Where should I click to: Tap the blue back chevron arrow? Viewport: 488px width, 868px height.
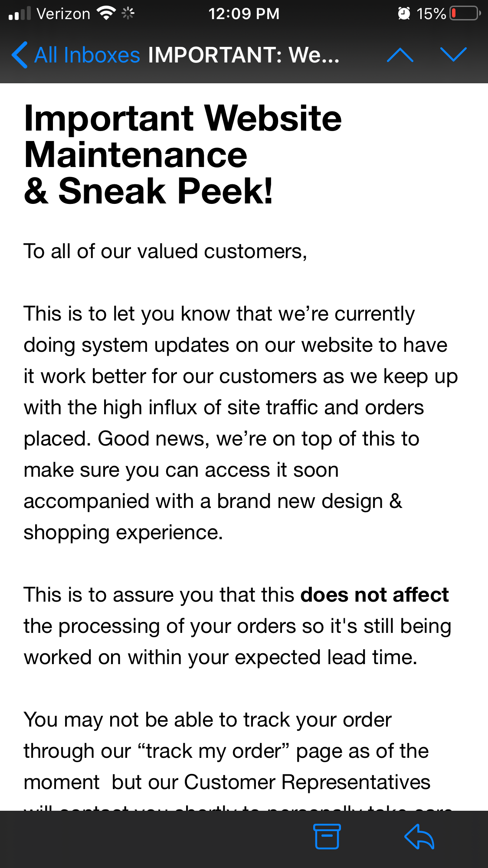pos(20,55)
